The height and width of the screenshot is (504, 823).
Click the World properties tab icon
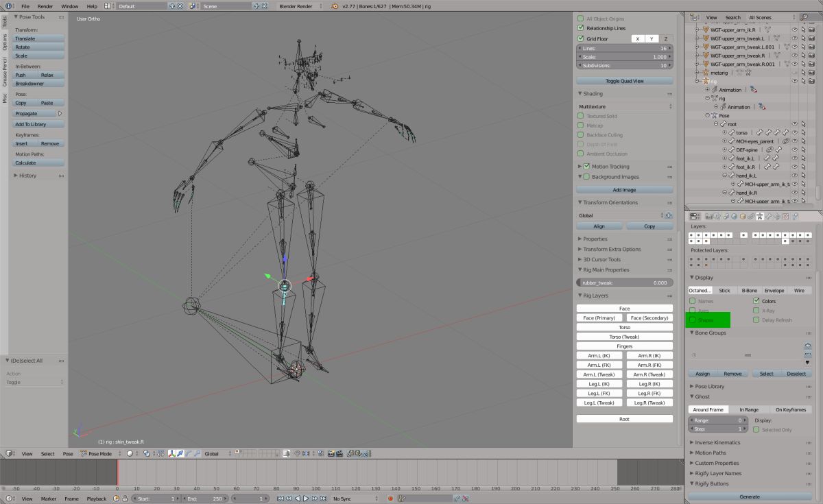(x=734, y=216)
